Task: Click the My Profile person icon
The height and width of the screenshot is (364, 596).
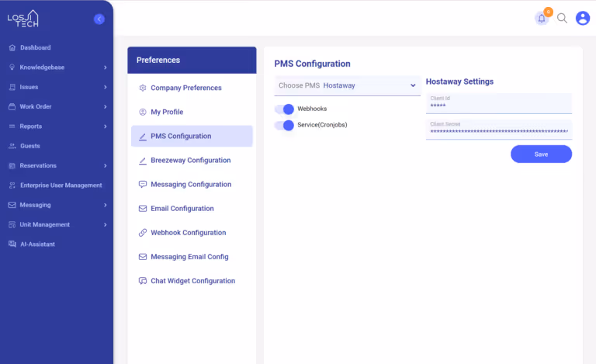Action: tap(143, 112)
